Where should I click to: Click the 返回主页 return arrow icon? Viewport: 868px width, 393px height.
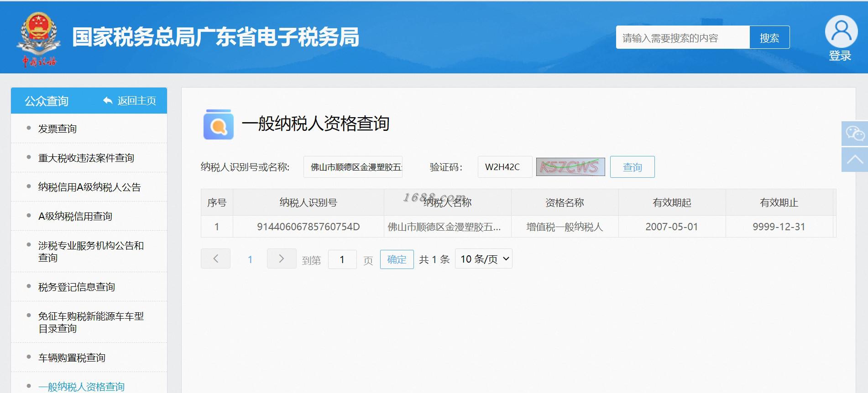coord(108,101)
